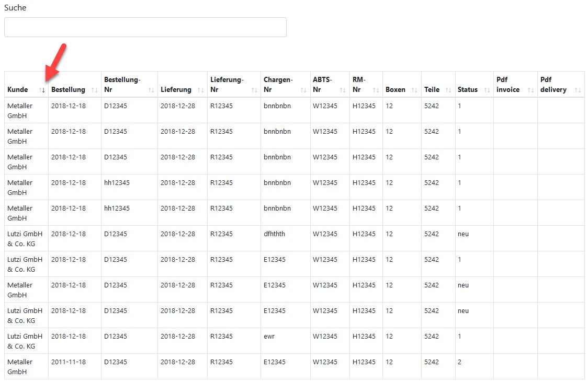
Task: Click the sort icon for Boxen column
Action: click(413, 90)
